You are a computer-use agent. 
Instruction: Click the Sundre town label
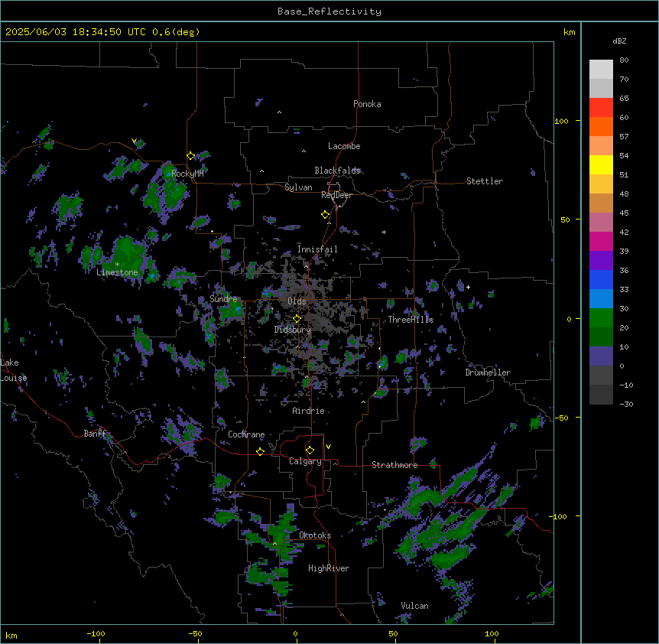click(x=223, y=299)
